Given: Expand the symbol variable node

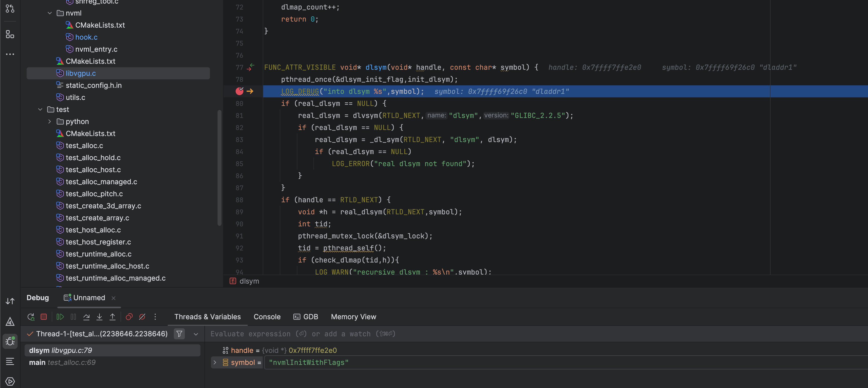Looking at the screenshot, I should pyautogui.click(x=215, y=362).
